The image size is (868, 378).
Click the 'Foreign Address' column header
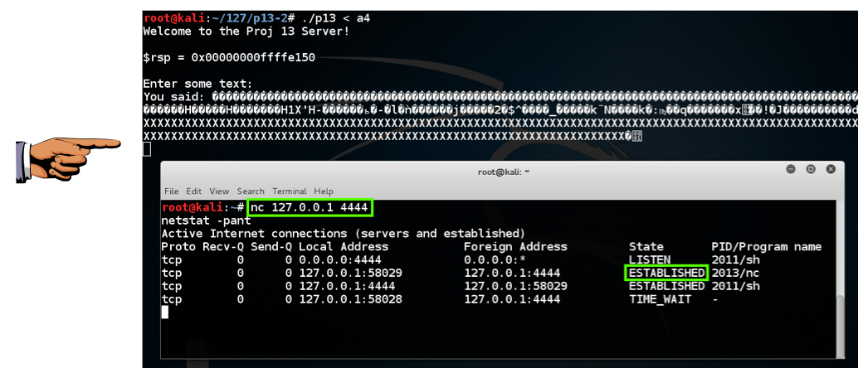(x=515, y=246)
